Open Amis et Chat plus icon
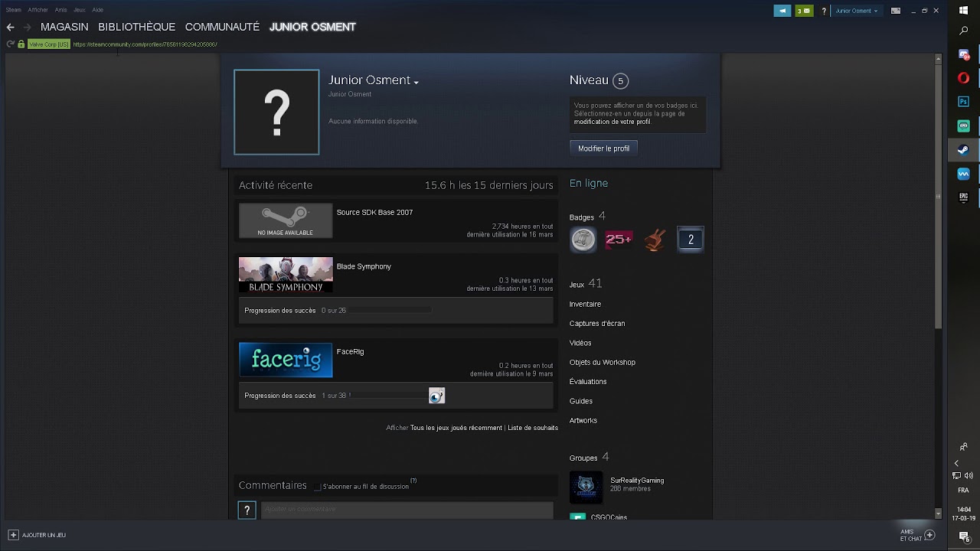The width and height of the screenshot is (980, 551). click(x=929, y=535)
